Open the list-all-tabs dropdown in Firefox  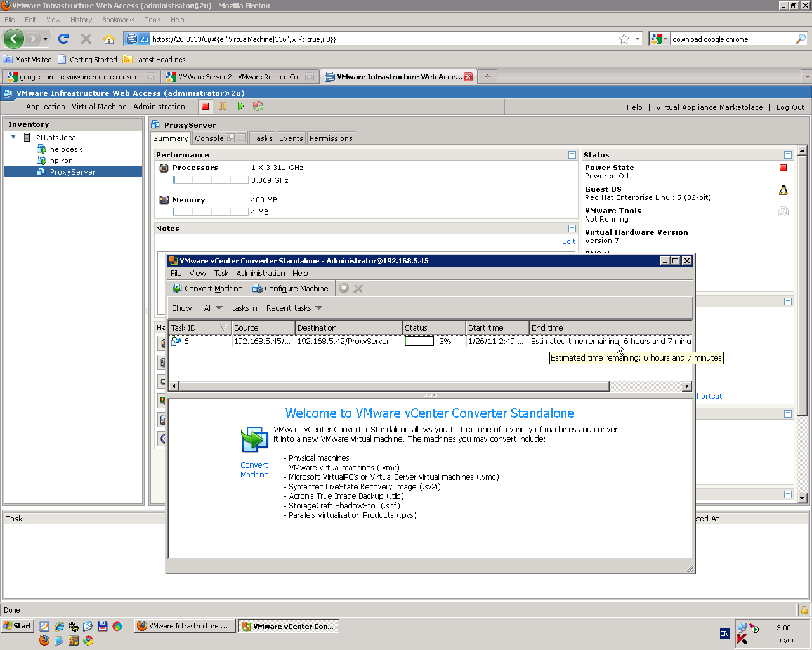click(806, 77)
